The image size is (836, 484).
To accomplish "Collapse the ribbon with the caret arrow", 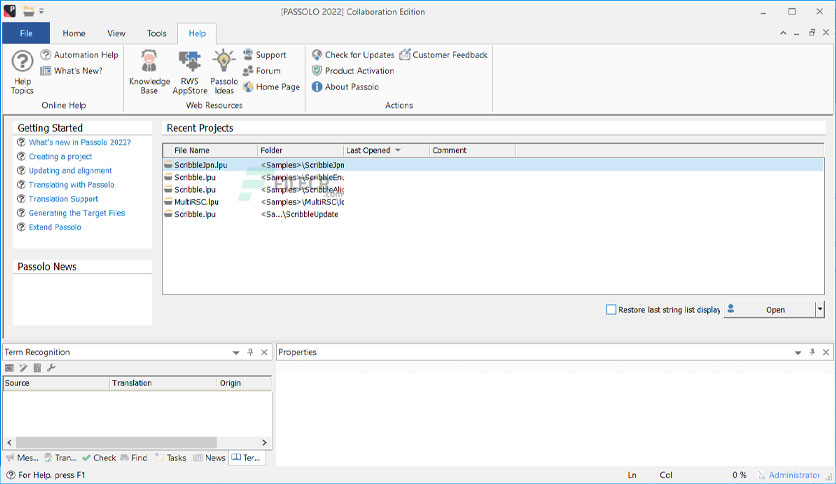I will click(x=783, y=33).
